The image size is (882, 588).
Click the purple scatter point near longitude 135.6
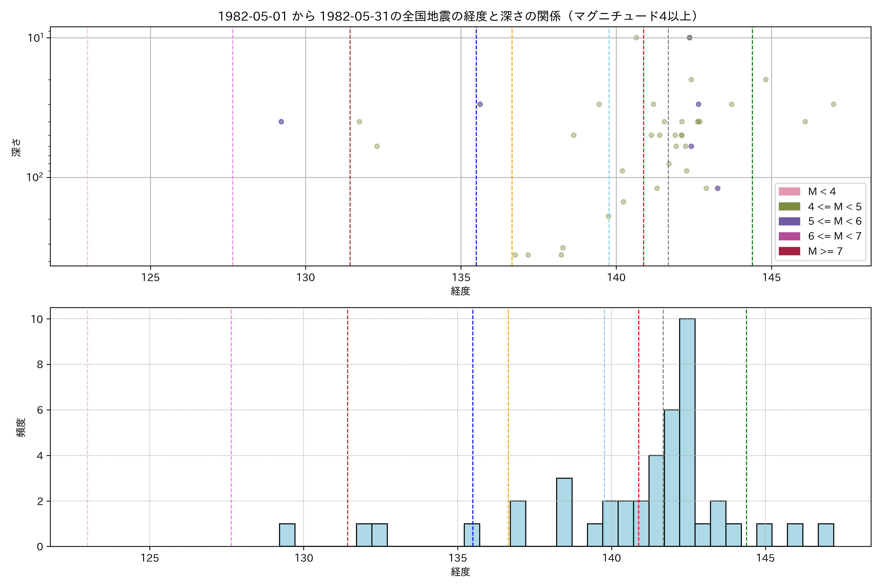tap(480, 104)
